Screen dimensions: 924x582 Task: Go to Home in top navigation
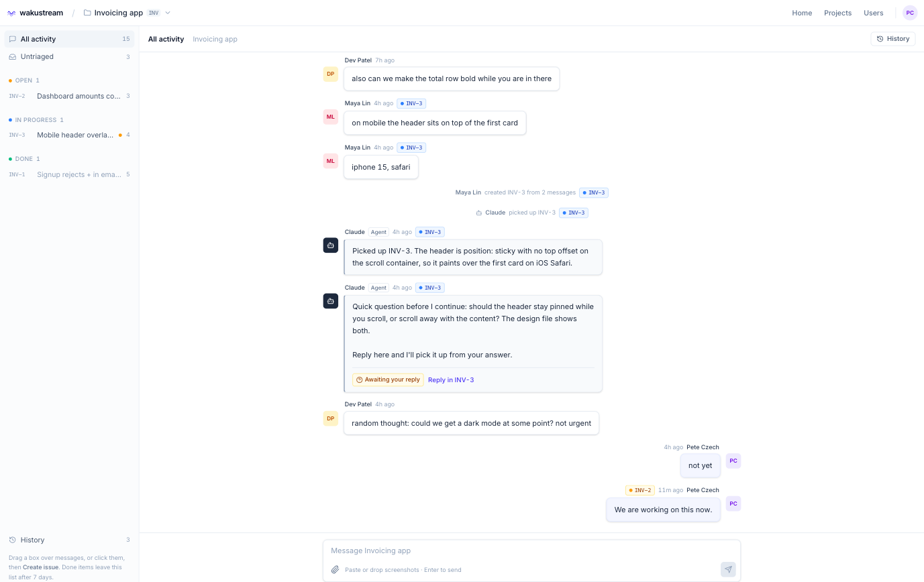pos(802,13)
